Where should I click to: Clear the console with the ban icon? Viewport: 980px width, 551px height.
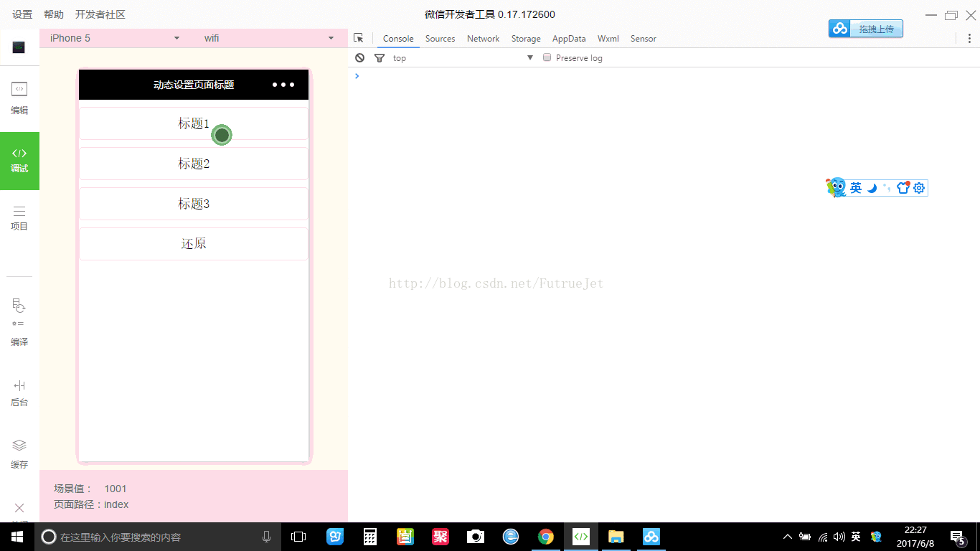coord(360,58)
